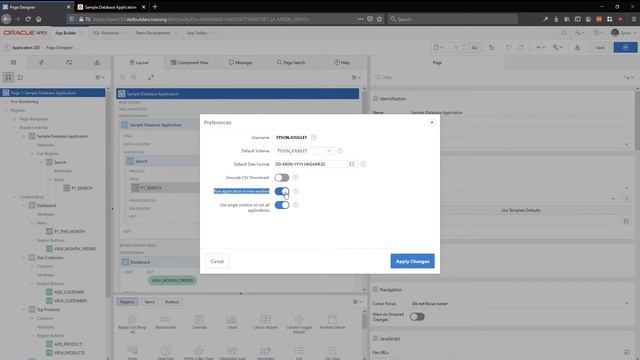Show help for Use single window option
The height and width of the screenshot is (360, 640).
(x=296, y=205)
